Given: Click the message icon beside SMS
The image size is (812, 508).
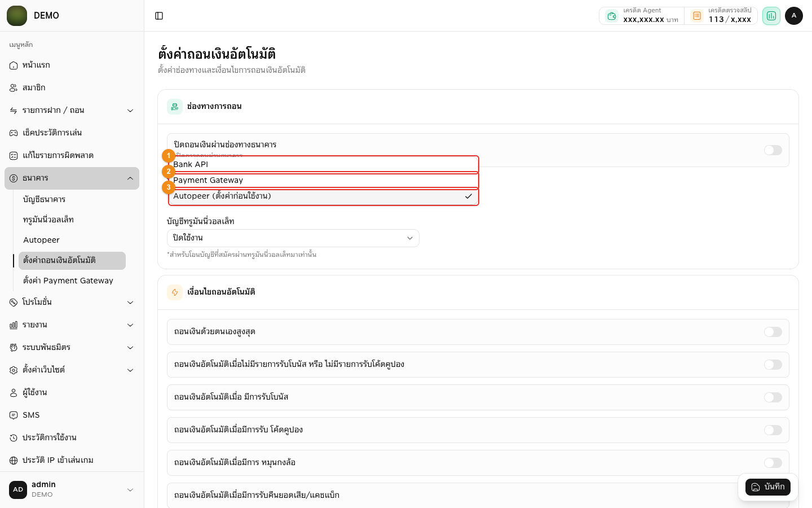Looking at the screenshot, I should 14,415.
